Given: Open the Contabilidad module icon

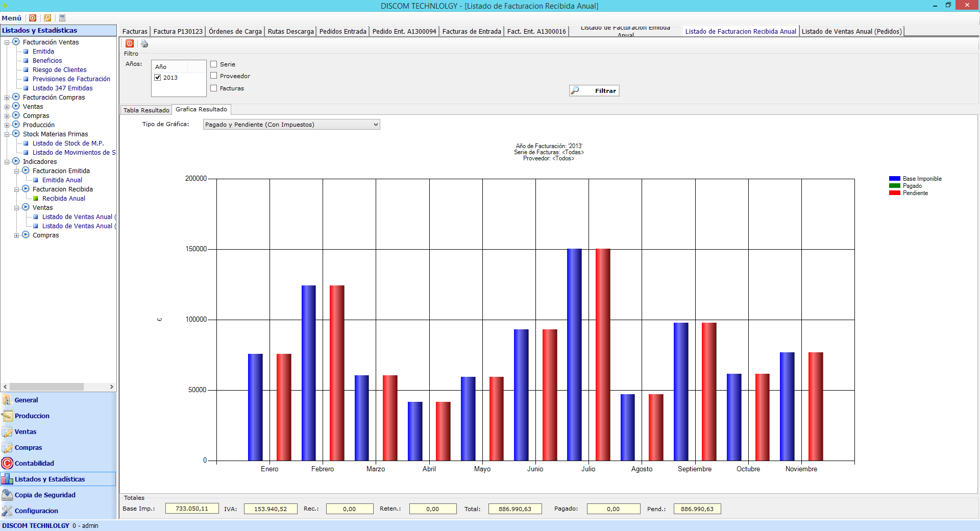Looking at the screenshot, I should [x=7, y=463].
